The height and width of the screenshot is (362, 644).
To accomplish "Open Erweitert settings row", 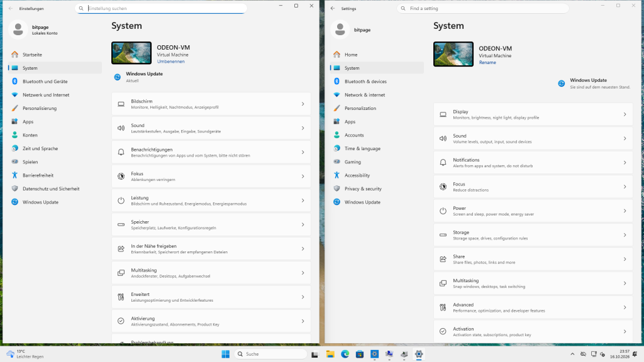I will pyautogui.click(x=211, y=297).
